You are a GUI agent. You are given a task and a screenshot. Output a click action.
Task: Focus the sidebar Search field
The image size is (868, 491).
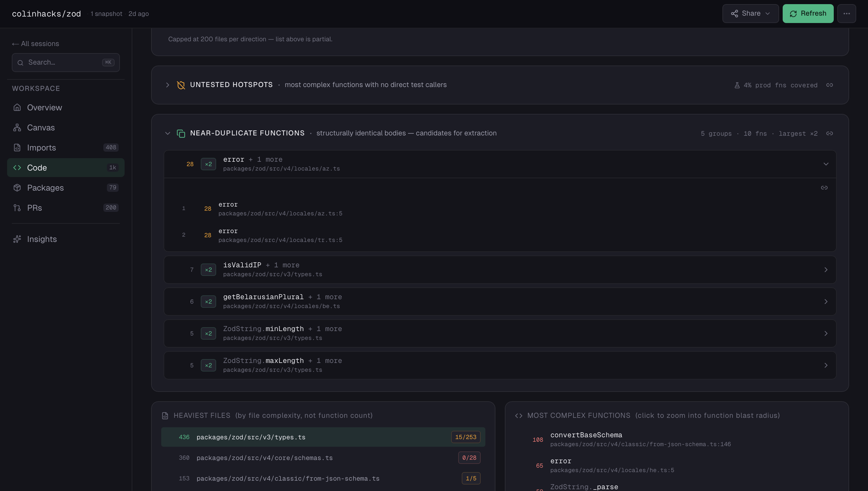click(66, 62)
